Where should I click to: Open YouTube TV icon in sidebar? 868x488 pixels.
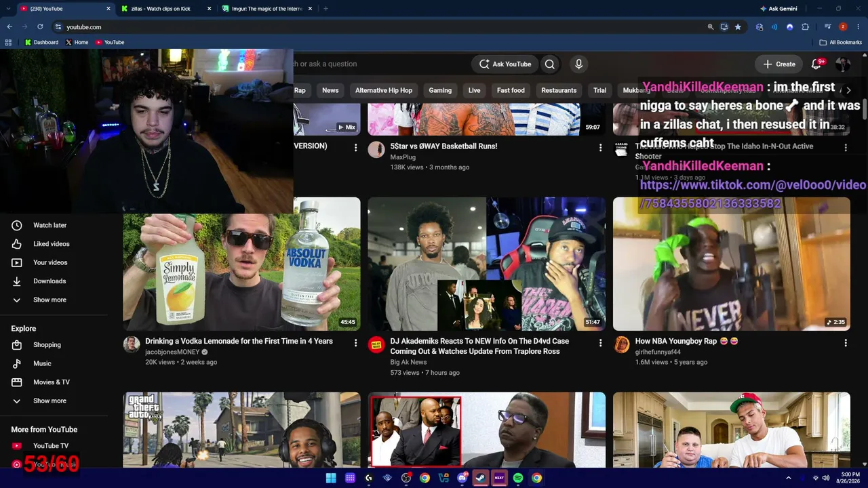tap(17, 446)
